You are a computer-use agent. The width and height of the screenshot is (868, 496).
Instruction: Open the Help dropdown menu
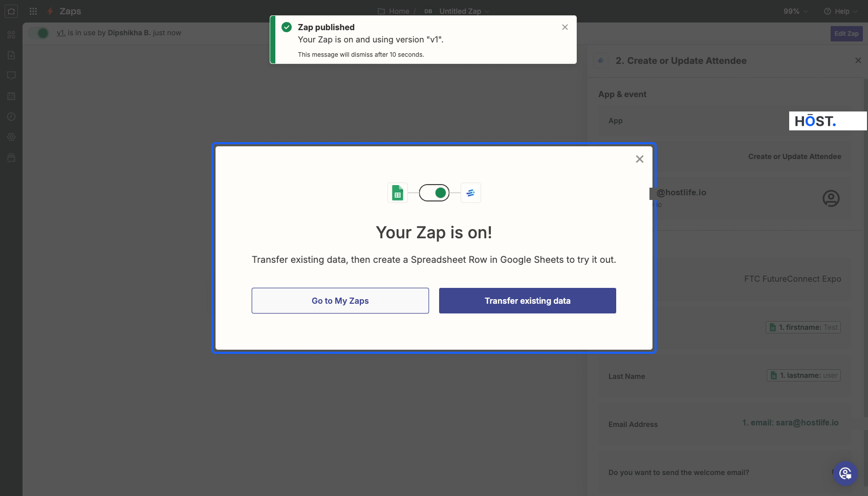tap(841, 11)
